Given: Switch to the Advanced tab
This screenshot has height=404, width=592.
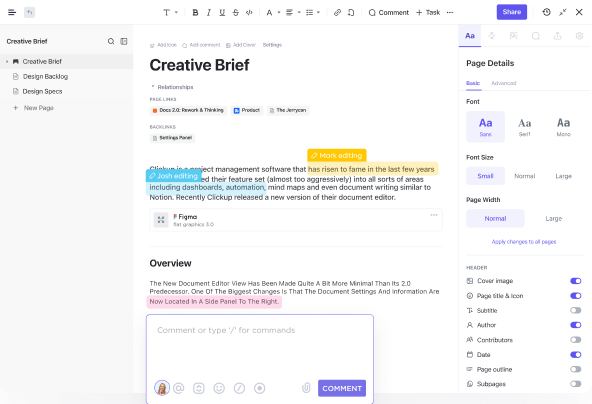Looking at the screenshot, I should (x=504, y=83).
